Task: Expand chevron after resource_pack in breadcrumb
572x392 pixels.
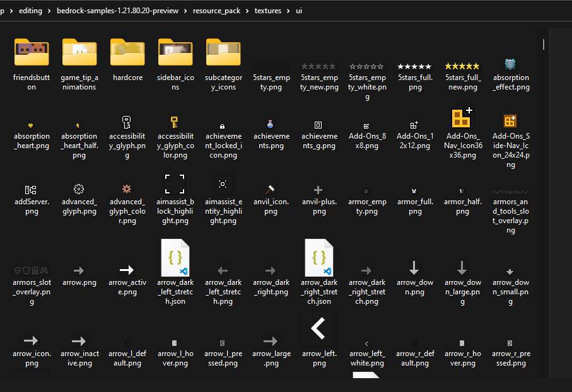Action: click(x=247, y=11)
